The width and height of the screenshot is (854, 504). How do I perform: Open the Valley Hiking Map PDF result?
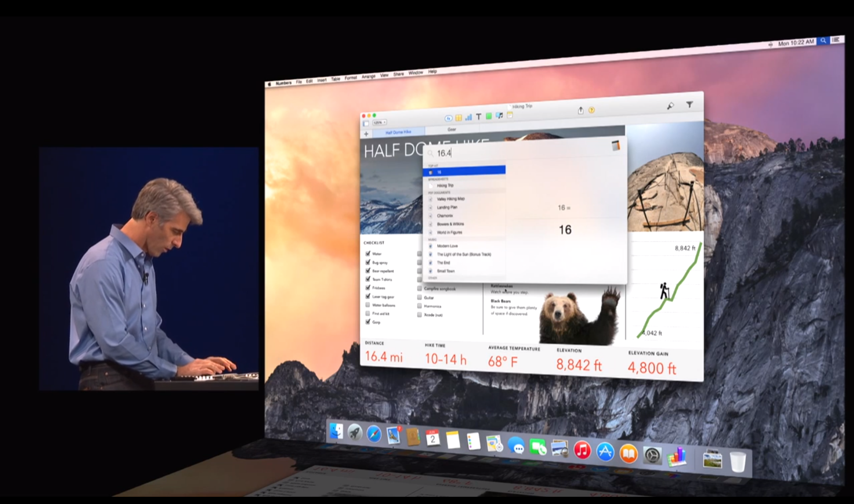(x=464, y=199)
